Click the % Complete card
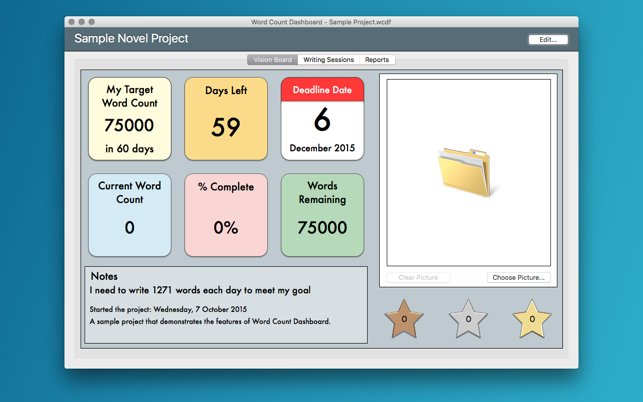Viewport: 643px width, 402px height. click(x=226, y=215)
